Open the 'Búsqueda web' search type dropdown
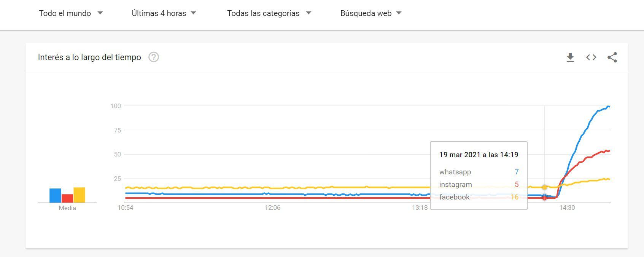644x257 pixels. 370,13
